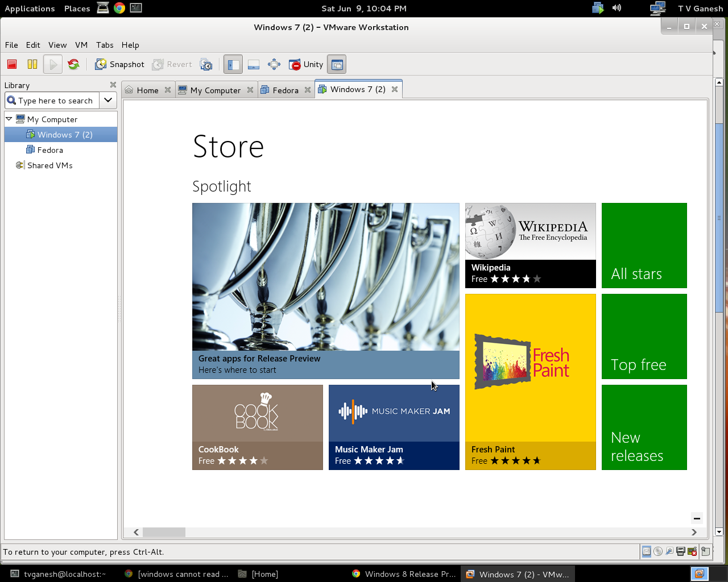Suspend the VM with the pause icon
Image resolution: width=728 pixels, height=582 pixels.
(32, 64)
